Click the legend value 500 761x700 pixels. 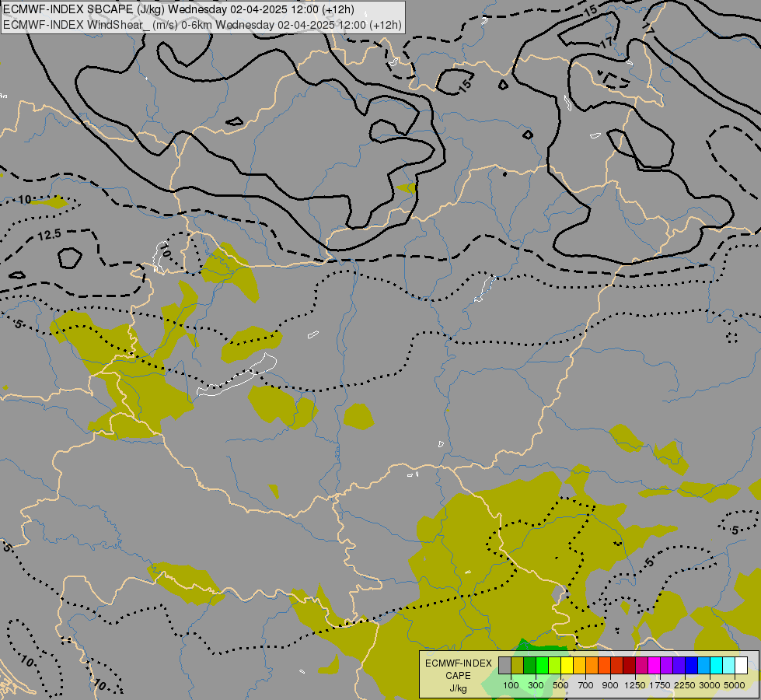[560, 685]
